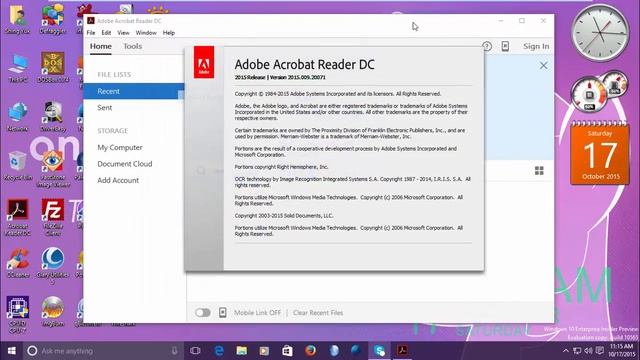640x360 pixels.
Task: Open the Recycle Bin desktop icon
Action: (x=18, y=166)
